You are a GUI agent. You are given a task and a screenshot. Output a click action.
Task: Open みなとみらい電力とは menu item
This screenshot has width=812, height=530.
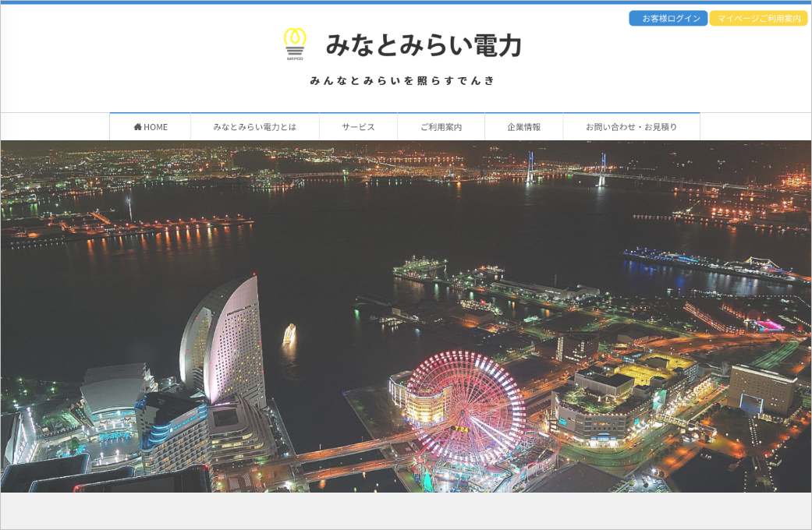point(255,127)
